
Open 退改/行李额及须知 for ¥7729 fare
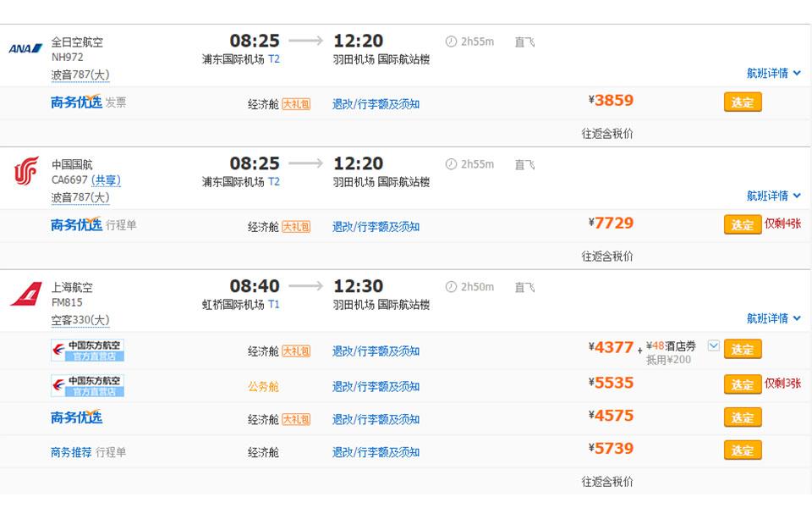(376, 227)
